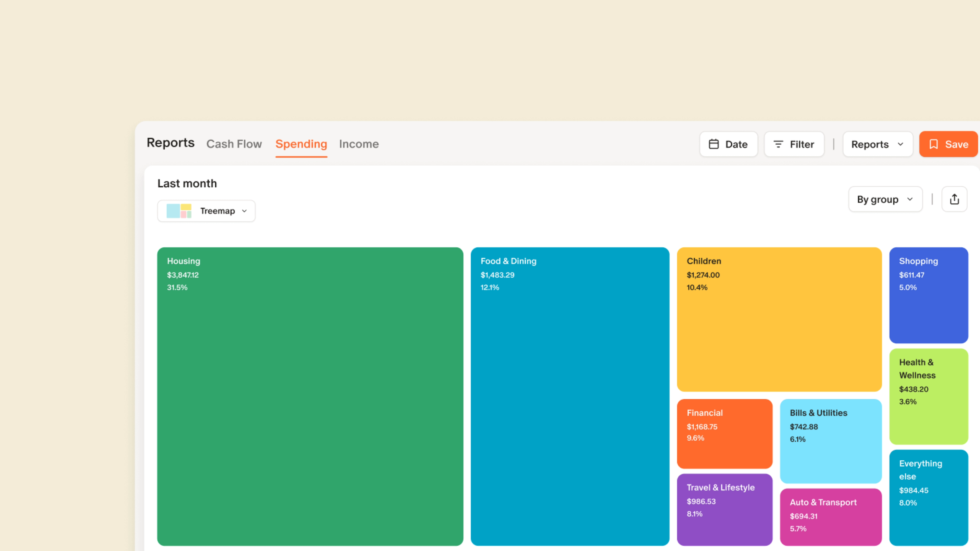Click the 31.5% Housing percentage
Screen dimensions: 980x551
pyautogui.click(x=177, y=288)
